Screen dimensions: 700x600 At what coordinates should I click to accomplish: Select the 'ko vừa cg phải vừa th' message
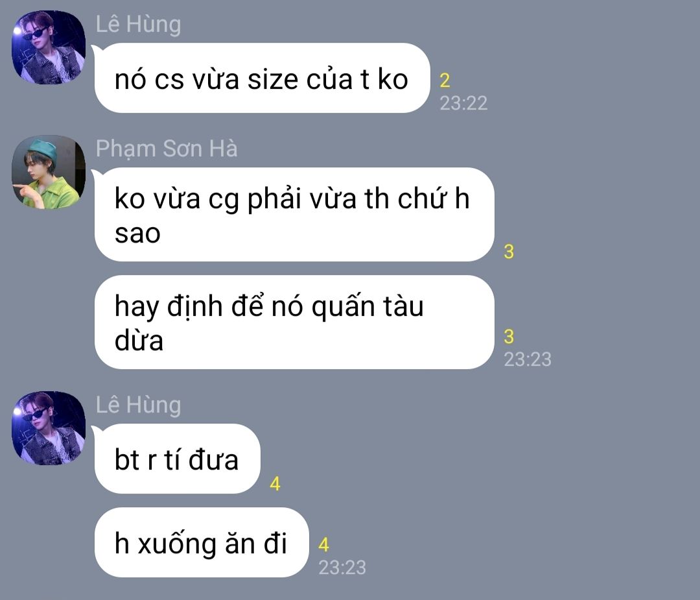coord(294,215)
